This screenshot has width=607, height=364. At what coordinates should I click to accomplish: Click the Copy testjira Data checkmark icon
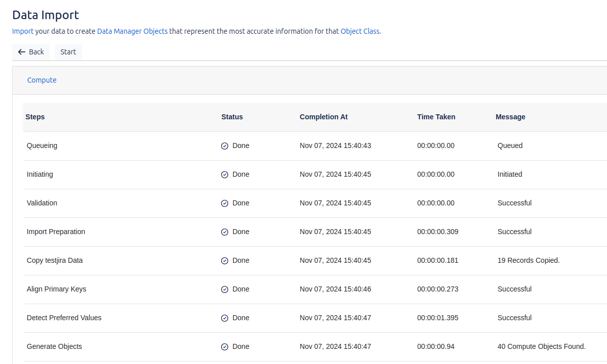point(225,261)
